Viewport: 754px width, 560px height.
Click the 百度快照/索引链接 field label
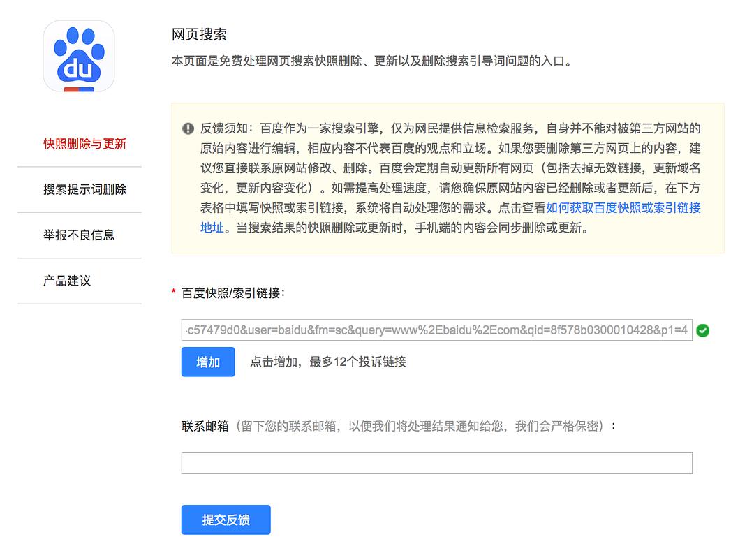coord(233,293)
